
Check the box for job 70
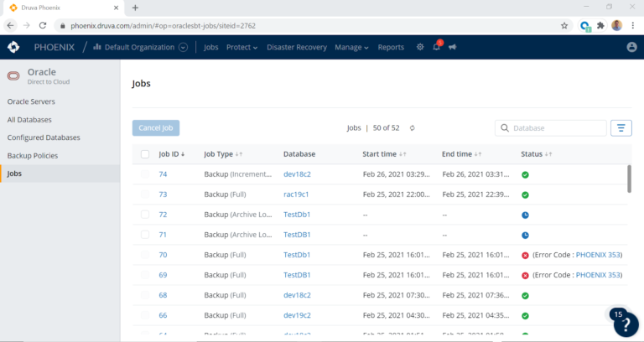(x=145, y=255)
